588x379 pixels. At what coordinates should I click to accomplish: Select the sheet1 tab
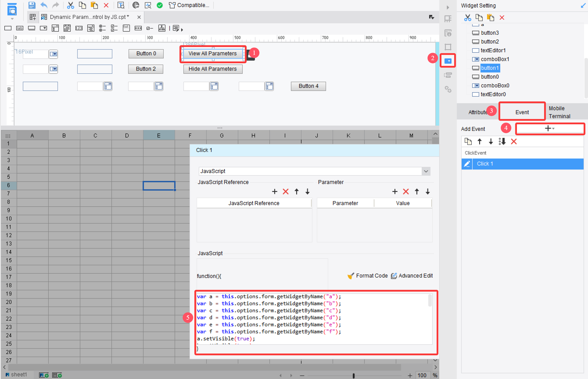click(16, 375)
